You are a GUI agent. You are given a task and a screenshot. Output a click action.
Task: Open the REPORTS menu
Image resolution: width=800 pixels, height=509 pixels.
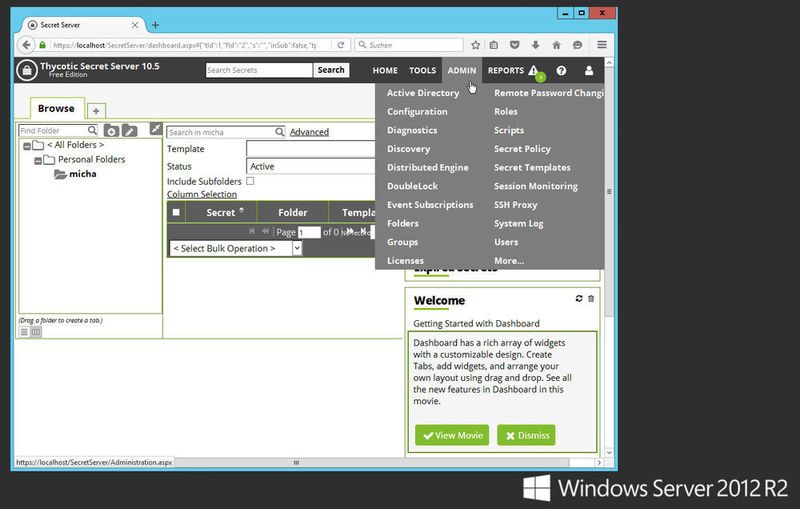(x=506, y=70)
